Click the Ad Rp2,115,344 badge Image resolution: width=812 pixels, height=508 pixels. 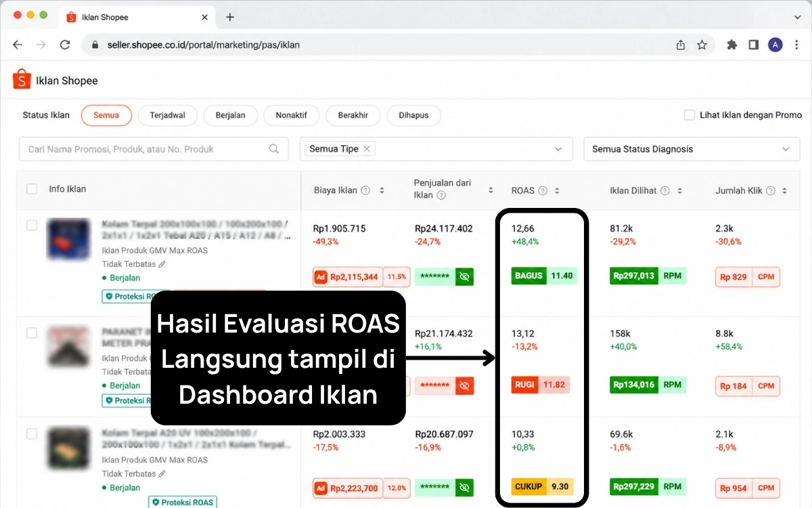(348, 276)
